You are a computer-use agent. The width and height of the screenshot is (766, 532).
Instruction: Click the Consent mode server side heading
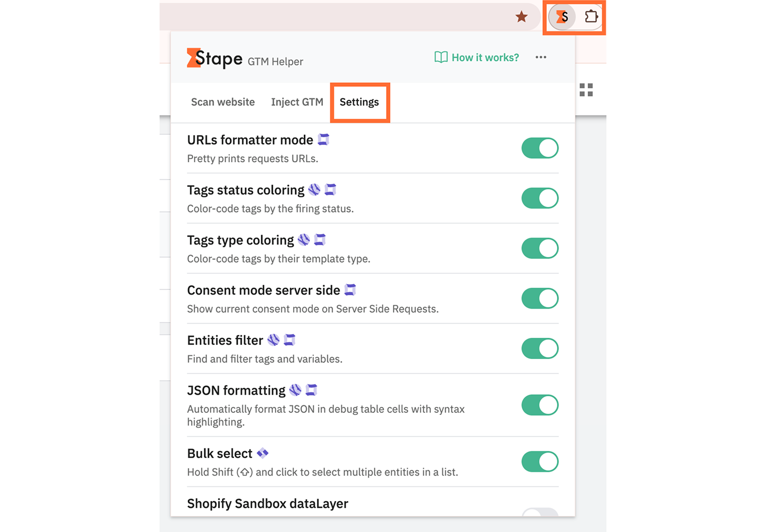[x=263, y=290]
